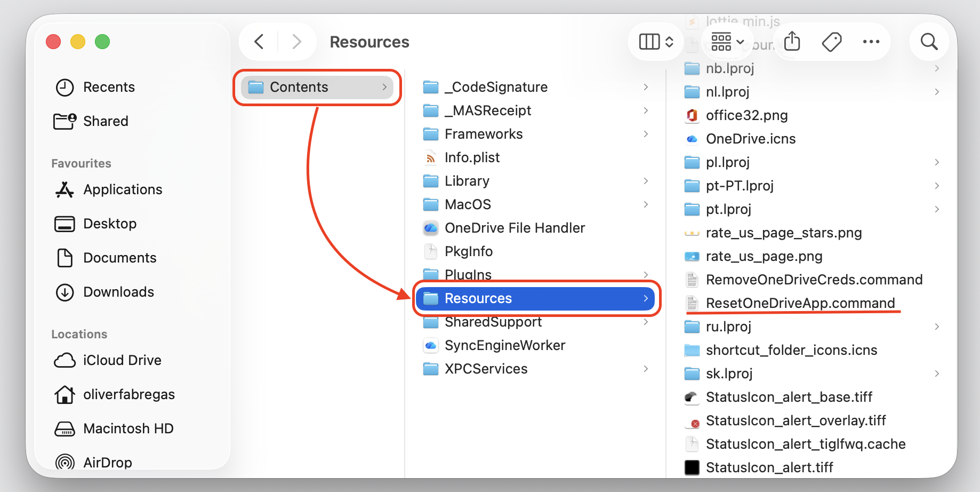Expand the Frameworks chevron

646,134
